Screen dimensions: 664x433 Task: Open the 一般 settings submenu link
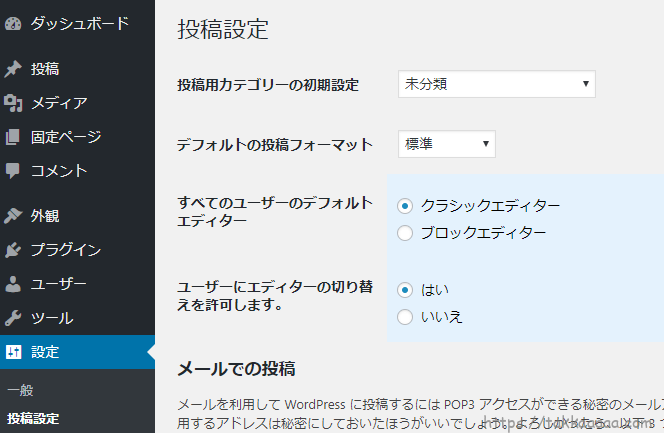[20, 390]
